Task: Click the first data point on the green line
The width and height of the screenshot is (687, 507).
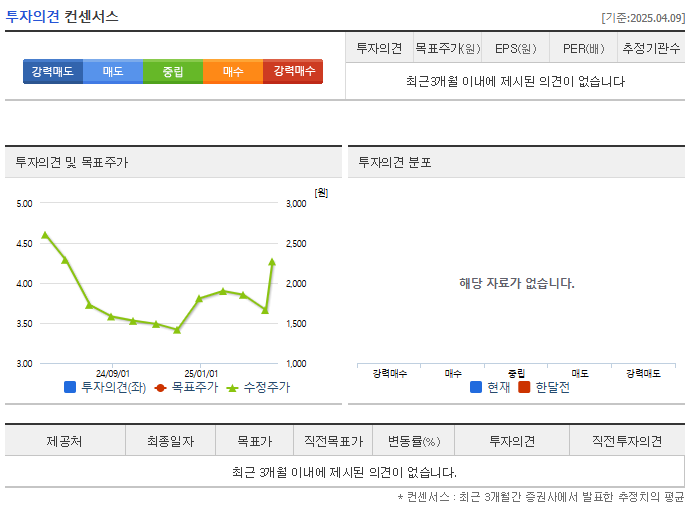Action: [45, 235]
